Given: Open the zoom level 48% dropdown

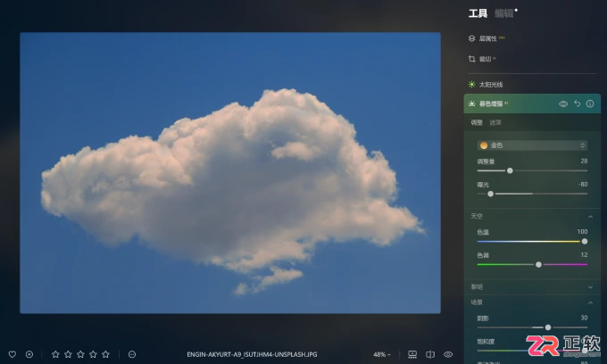Looking at the screenshot, I should 382,354.
